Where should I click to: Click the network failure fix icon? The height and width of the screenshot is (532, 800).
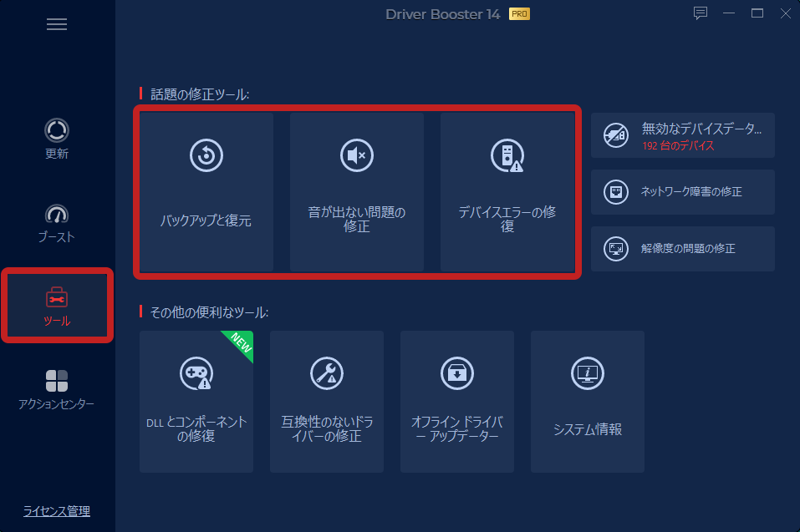tap(616, 192)
